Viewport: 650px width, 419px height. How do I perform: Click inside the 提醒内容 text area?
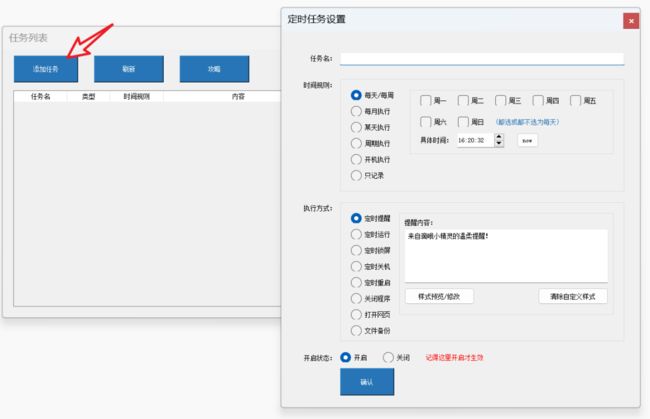(506, 256)
